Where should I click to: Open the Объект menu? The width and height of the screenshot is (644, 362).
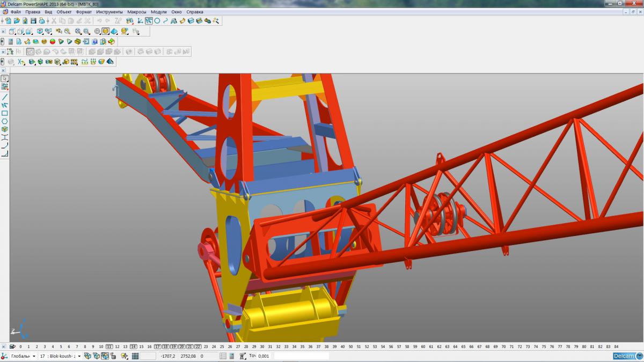(64, 11)
